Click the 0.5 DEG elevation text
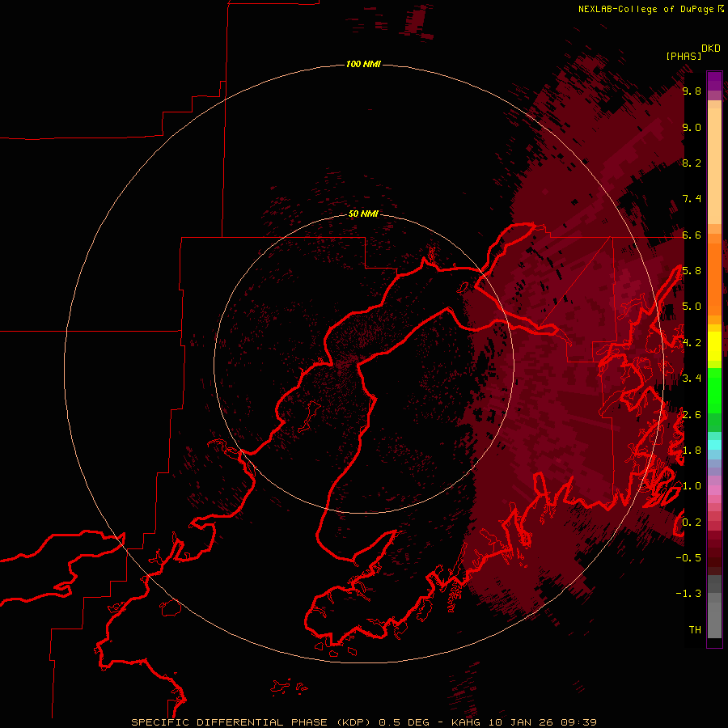This screenshot has height=728, width=728. pyautogui.click(x=404, y=722)
